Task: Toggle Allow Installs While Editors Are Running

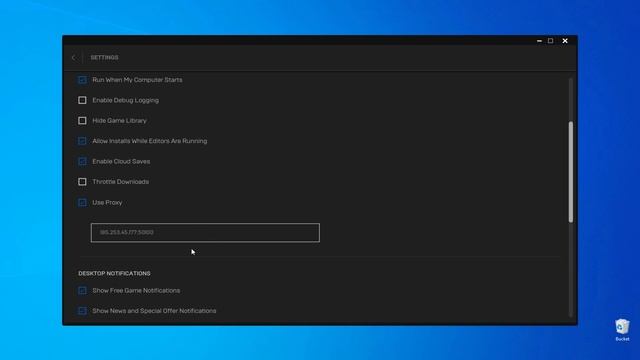Action: coord(82,141)
